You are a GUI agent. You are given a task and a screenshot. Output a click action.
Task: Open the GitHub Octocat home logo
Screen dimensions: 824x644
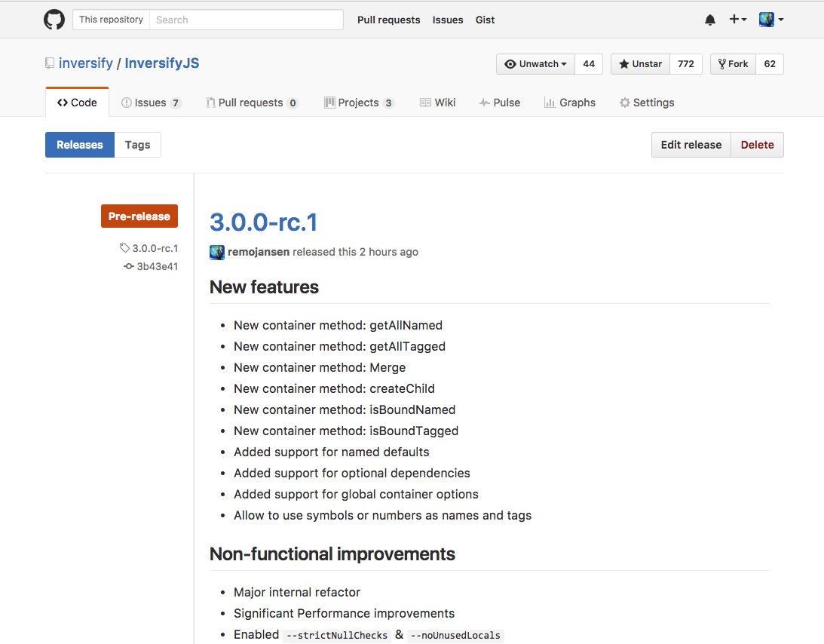[x=54, y=20]
